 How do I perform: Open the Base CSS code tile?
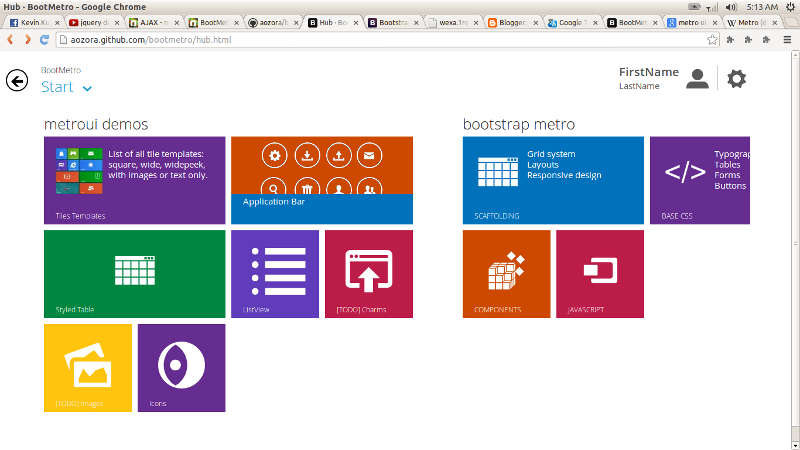pos(700,180)
